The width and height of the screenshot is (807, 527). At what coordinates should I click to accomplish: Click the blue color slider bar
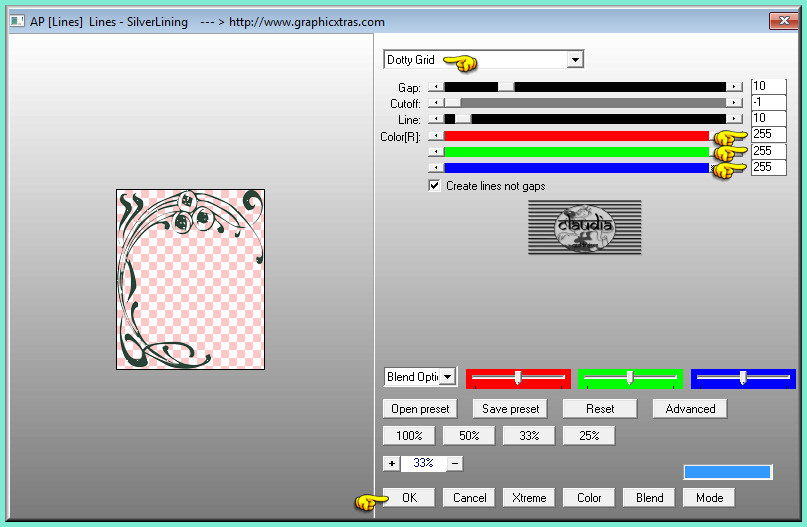coord(576,168)
